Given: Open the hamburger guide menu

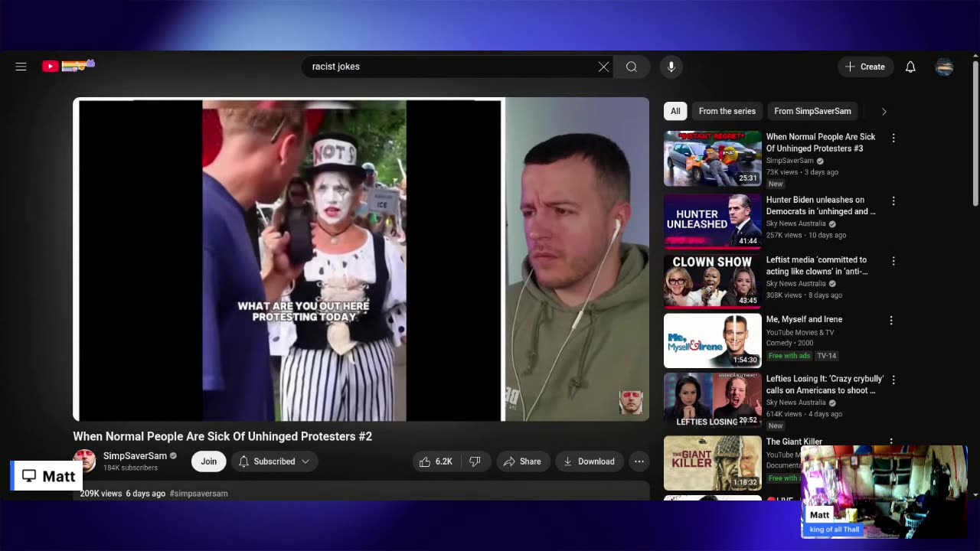Looking at the screenshot, I should [x=21, y=67].
